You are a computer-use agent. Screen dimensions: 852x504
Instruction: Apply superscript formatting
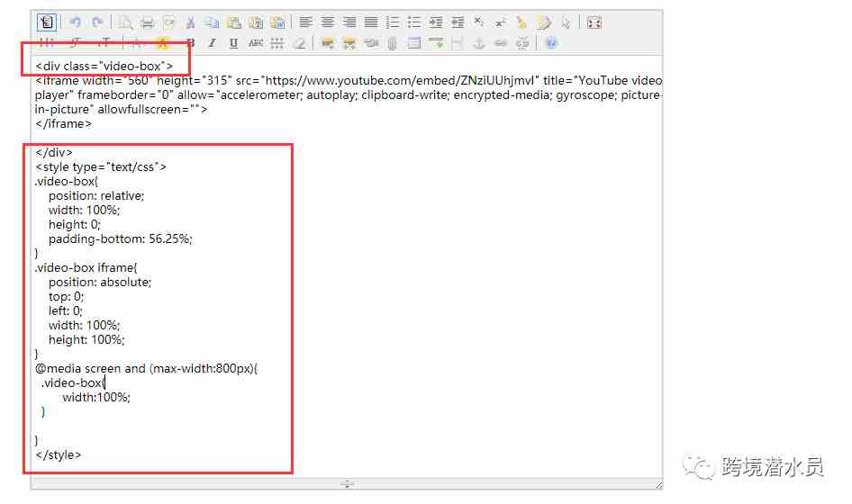(x=501, y=22)
